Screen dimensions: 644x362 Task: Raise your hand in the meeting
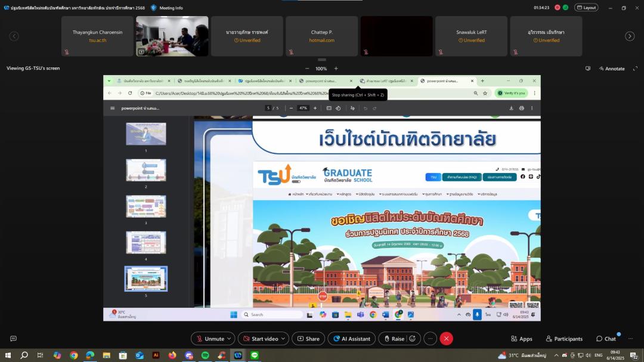(394, 339)
